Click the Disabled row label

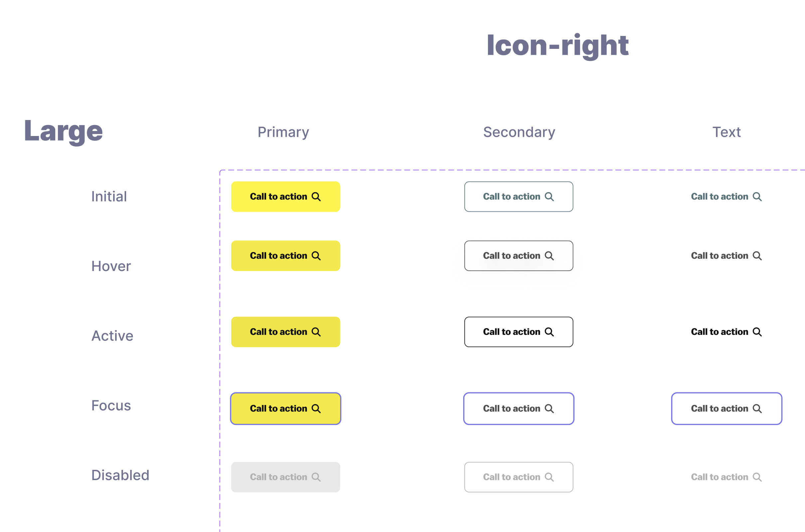point(120,475)
